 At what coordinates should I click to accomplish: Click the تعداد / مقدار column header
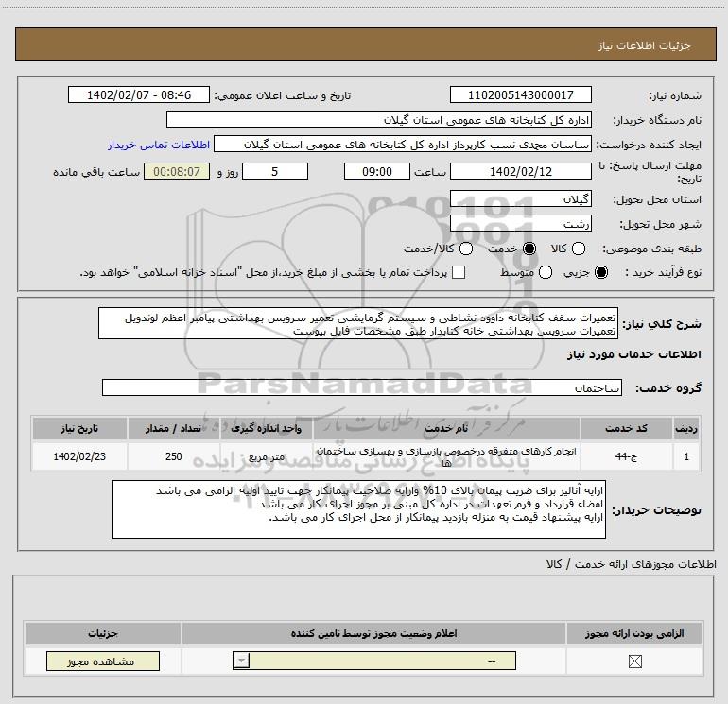click(173, 428)
